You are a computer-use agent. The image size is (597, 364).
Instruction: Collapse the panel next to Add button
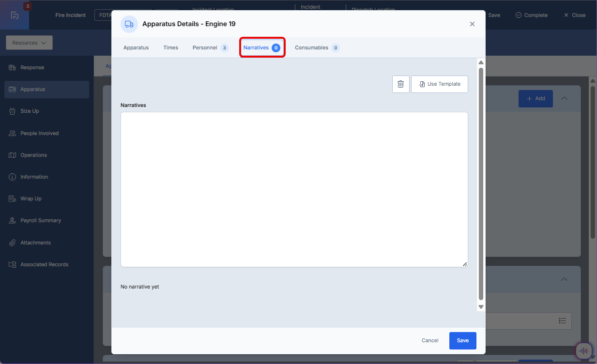pos(565,99)
